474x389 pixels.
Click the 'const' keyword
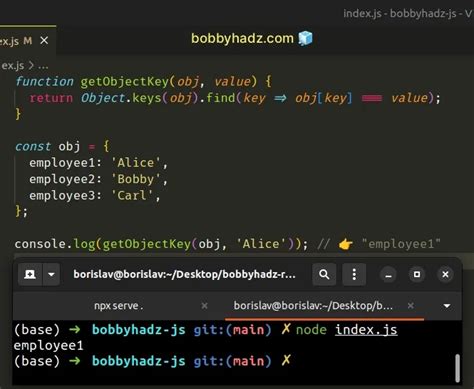click(x=33, y=147)
